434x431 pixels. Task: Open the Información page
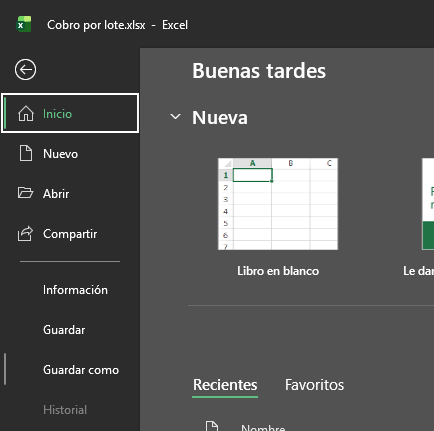point(75,290)
